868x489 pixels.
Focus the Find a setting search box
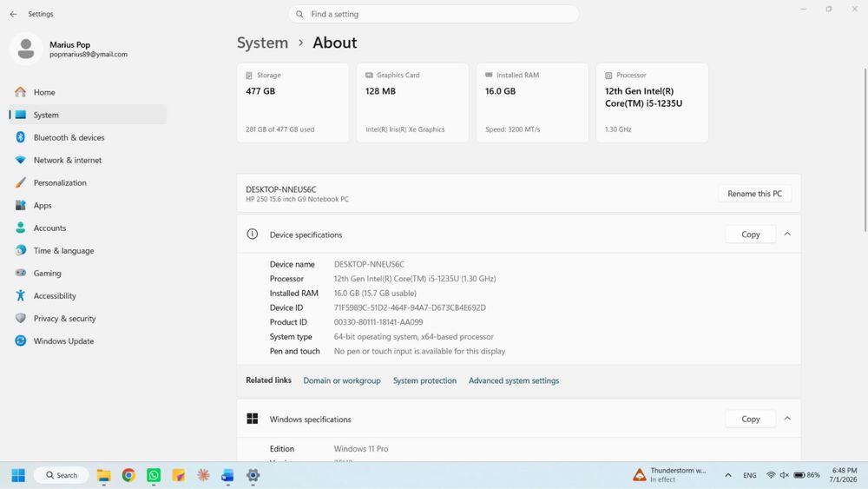coord(433,14)
